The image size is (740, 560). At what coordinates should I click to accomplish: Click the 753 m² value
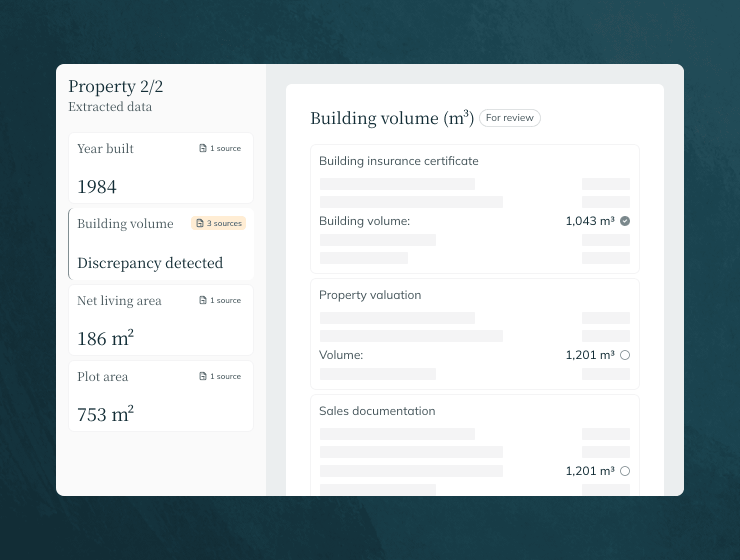(105, 414)
